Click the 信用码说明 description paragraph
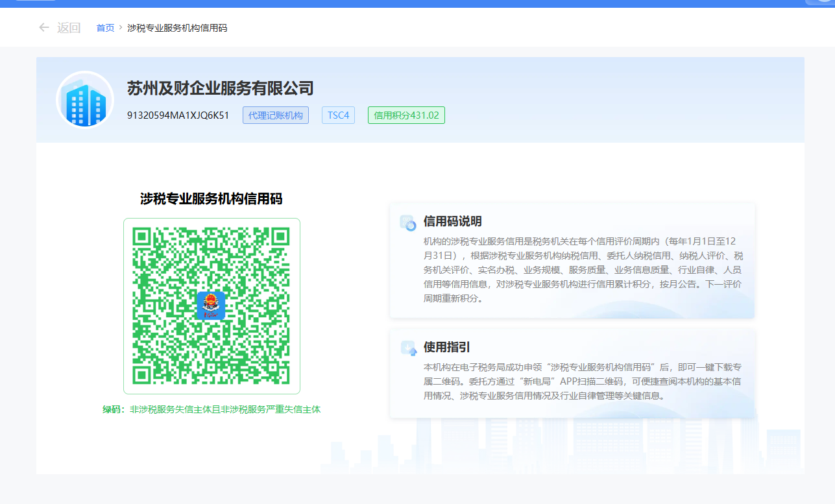Screen dimensions: 835x504 583,270
